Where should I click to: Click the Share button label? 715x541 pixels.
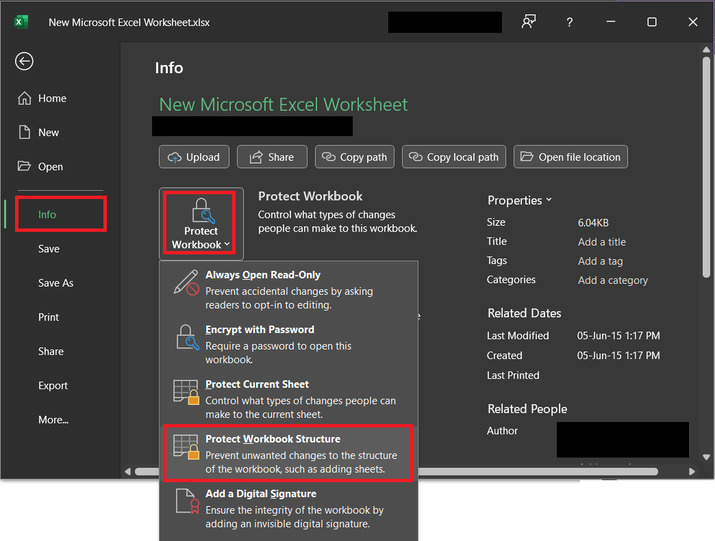pos(281,157)
